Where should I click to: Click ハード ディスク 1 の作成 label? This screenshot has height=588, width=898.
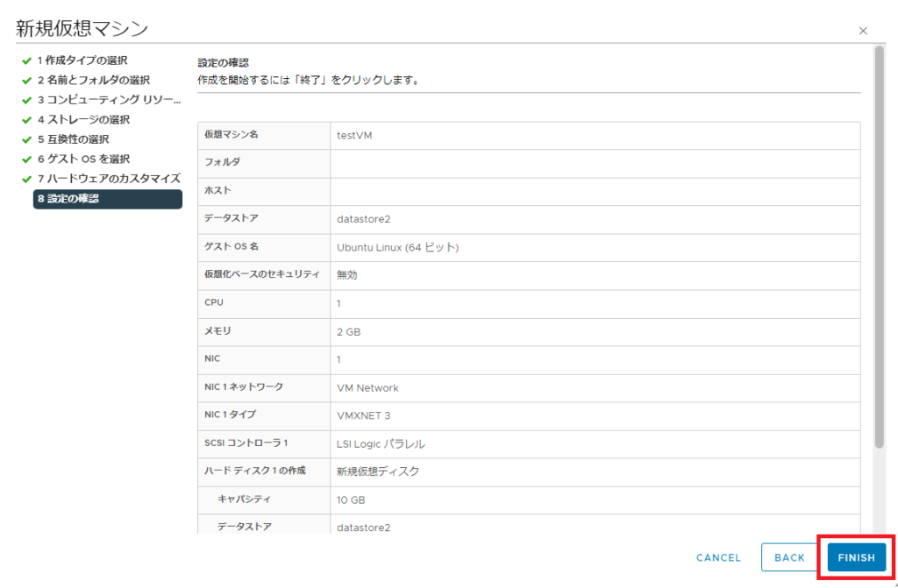tap(255, 471)
